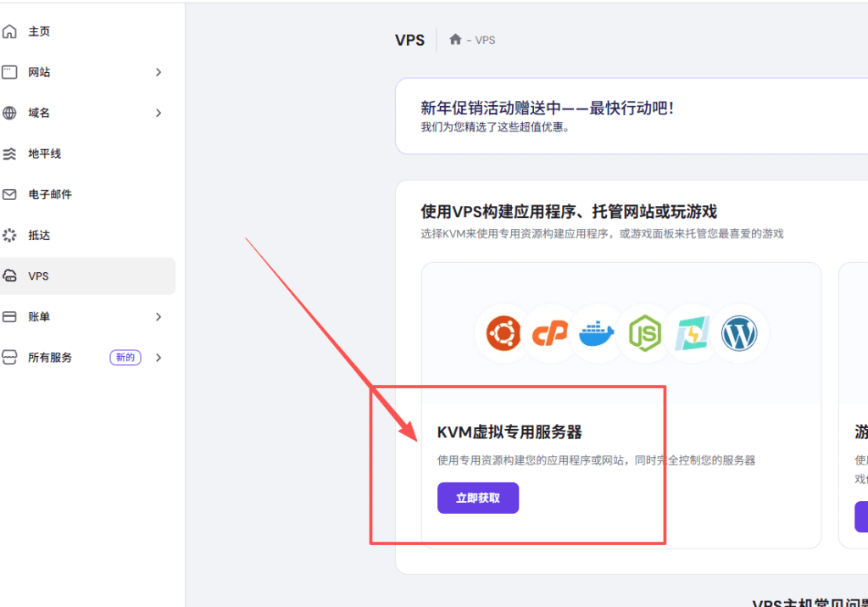Expand the 账单 submenu chevron
Screen dimensions: 868x607
click(x=159, y=316)
